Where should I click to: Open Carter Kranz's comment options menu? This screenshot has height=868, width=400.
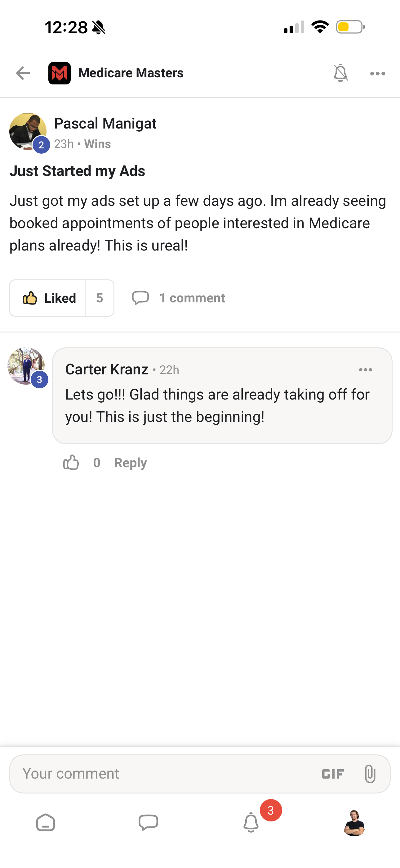point(365,370)
